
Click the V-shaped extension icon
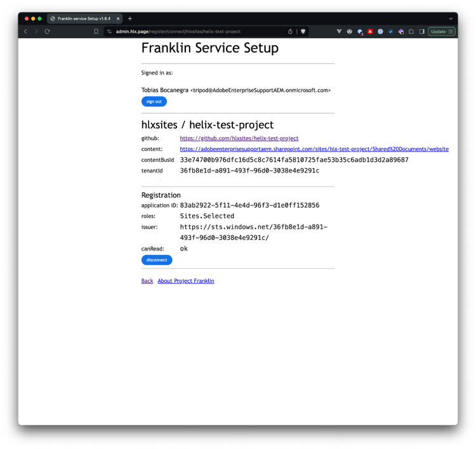click(339, 31)
